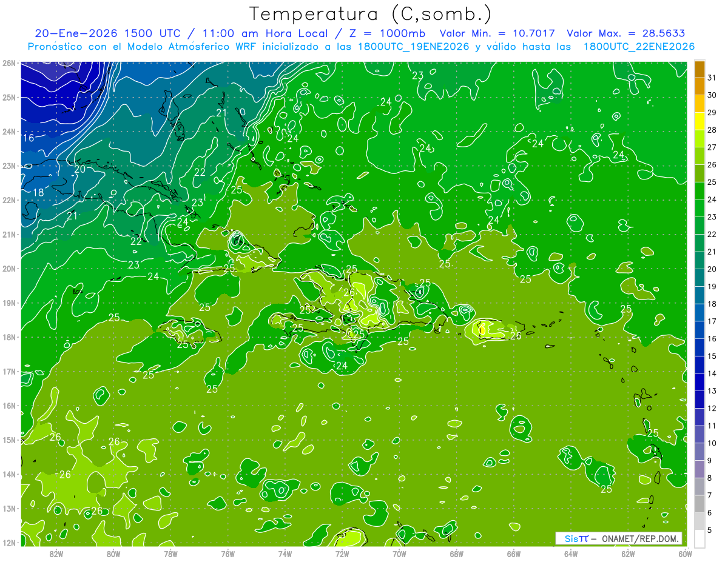Screen dimensions: 728x562
Task: Click the legend value label 19 on color bar
Action: (712, 286)
